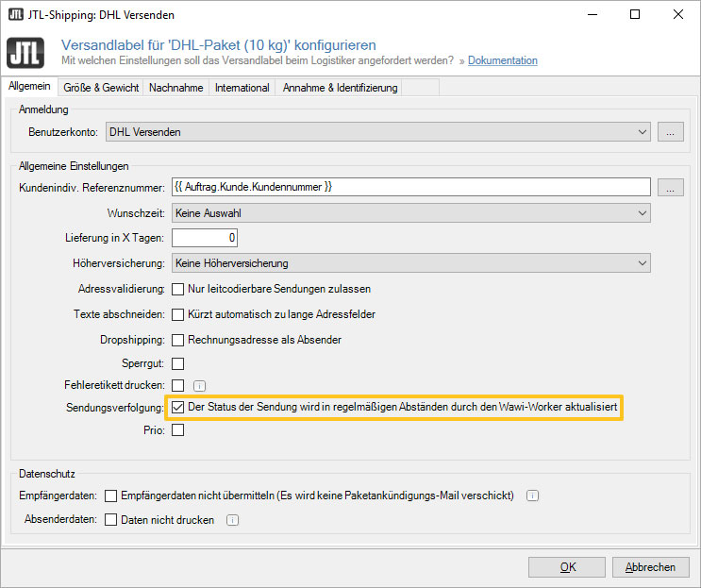The height and width of the screenshot is (588, 701).
Task: Click the Lieferung in X Tagen field
Action: click(206, 237)
